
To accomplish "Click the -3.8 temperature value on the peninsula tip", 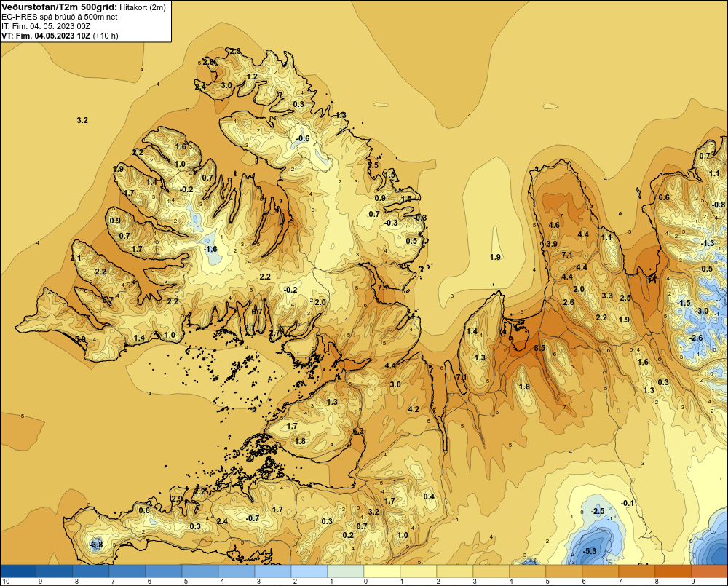I will tap(95, 545).
